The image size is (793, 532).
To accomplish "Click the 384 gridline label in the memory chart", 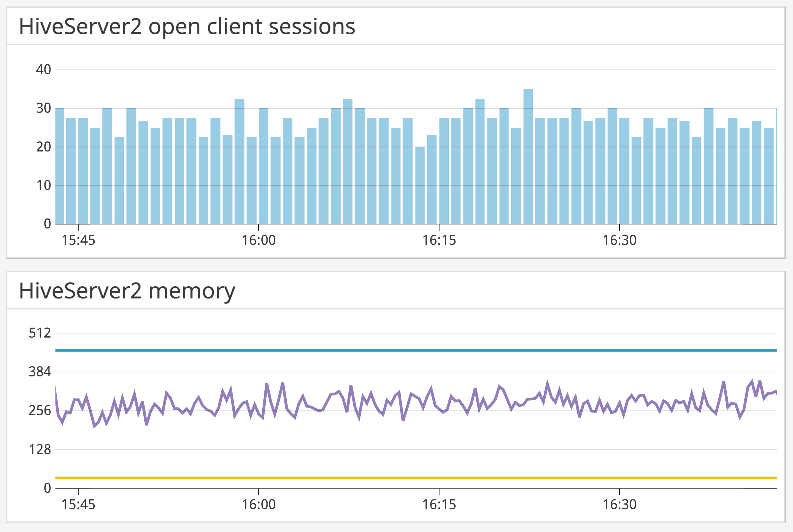I will (x=40, y=372).
